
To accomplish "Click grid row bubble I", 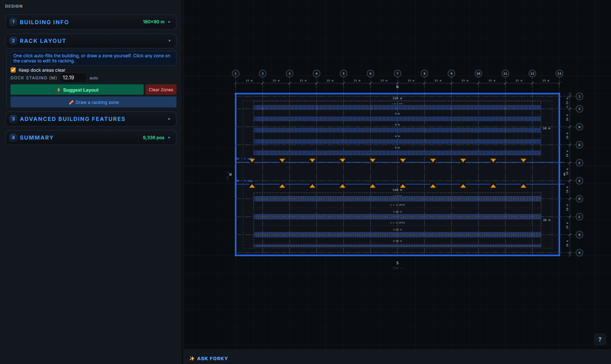I will click(580, 109).
